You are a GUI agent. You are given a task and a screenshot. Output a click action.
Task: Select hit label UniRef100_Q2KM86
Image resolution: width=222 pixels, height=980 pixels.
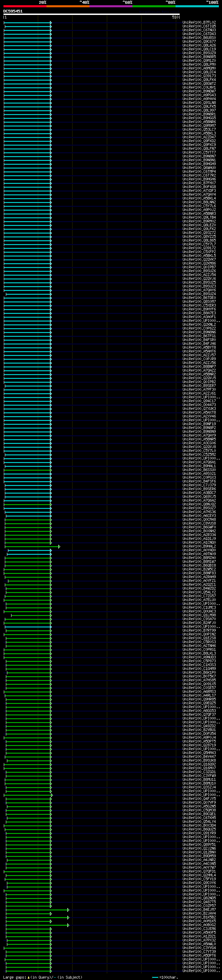point(199,263)
